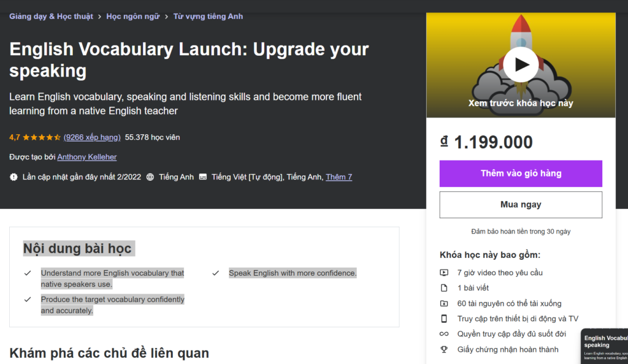Open Giảng dạy & Học thuật breadcrumb

[51, 17]
